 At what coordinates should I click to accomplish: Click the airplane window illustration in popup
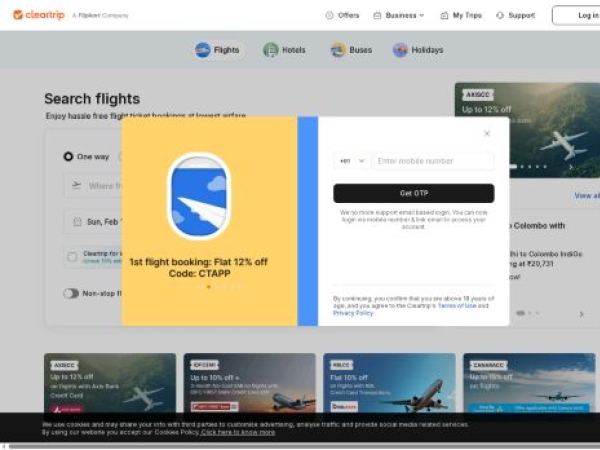coord(199,196)
